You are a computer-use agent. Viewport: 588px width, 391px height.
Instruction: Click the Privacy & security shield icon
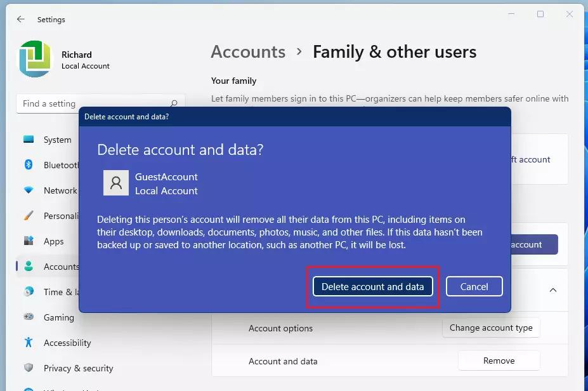29,368
